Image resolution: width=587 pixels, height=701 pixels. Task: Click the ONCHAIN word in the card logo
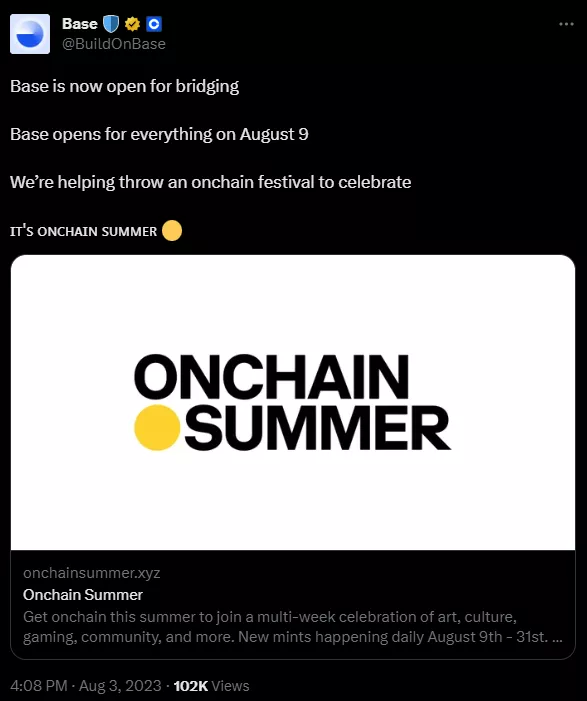[x=272, y=377]
